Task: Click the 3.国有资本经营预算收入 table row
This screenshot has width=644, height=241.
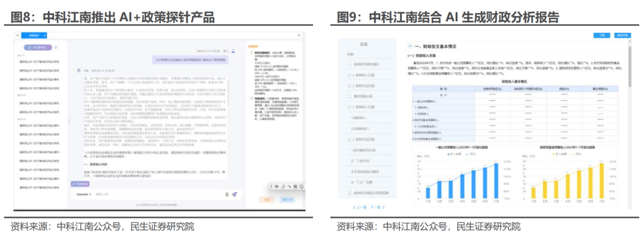Action: point(515,132)
